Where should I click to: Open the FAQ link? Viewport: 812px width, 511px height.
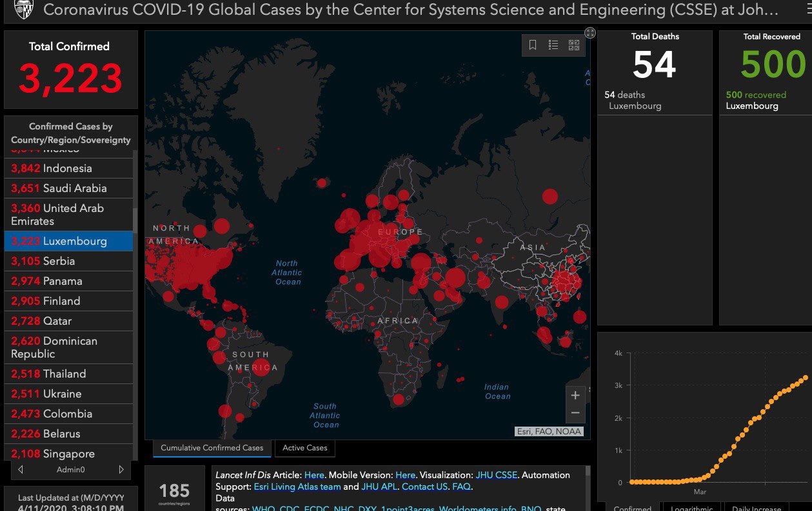click(x=461, y=487)
